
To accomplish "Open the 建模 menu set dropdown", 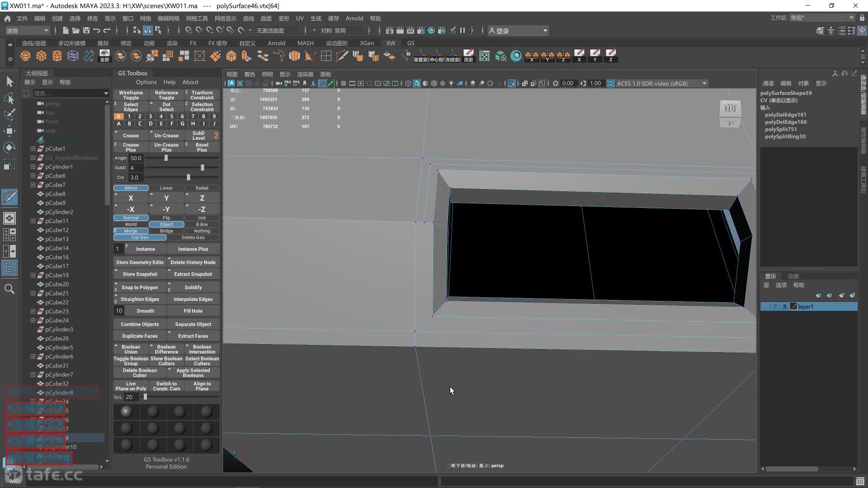I will [x=28, y=30].
